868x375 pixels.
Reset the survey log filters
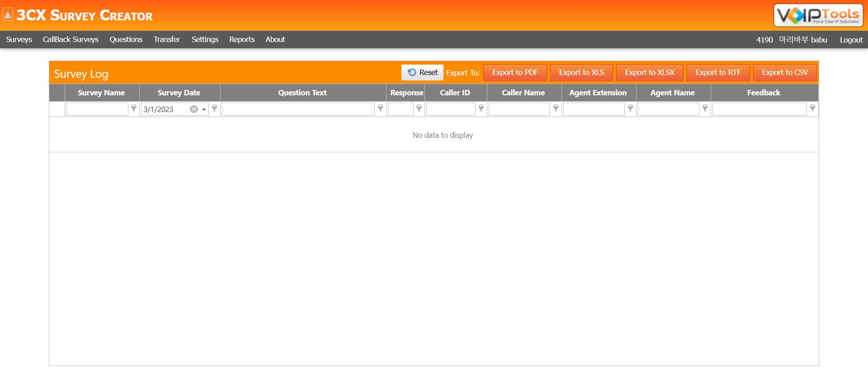coord(422,72)
